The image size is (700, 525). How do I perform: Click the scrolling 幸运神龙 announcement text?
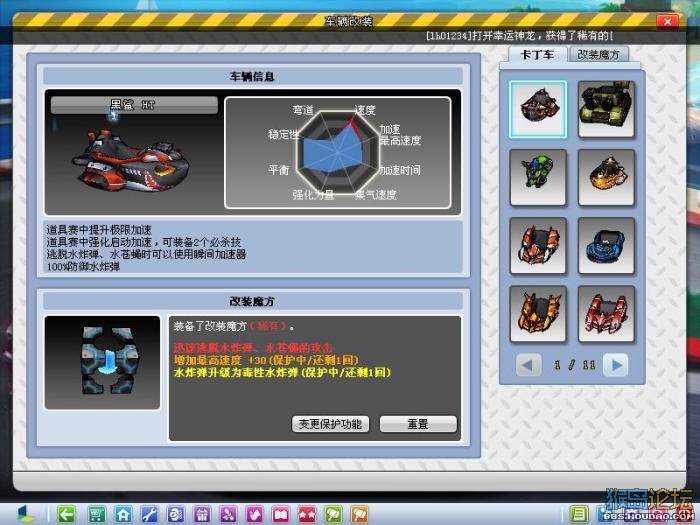tap(520, 36)
